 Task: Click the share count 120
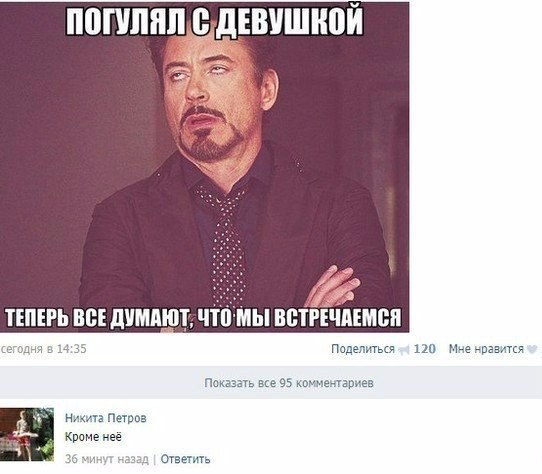click(424, 349)
